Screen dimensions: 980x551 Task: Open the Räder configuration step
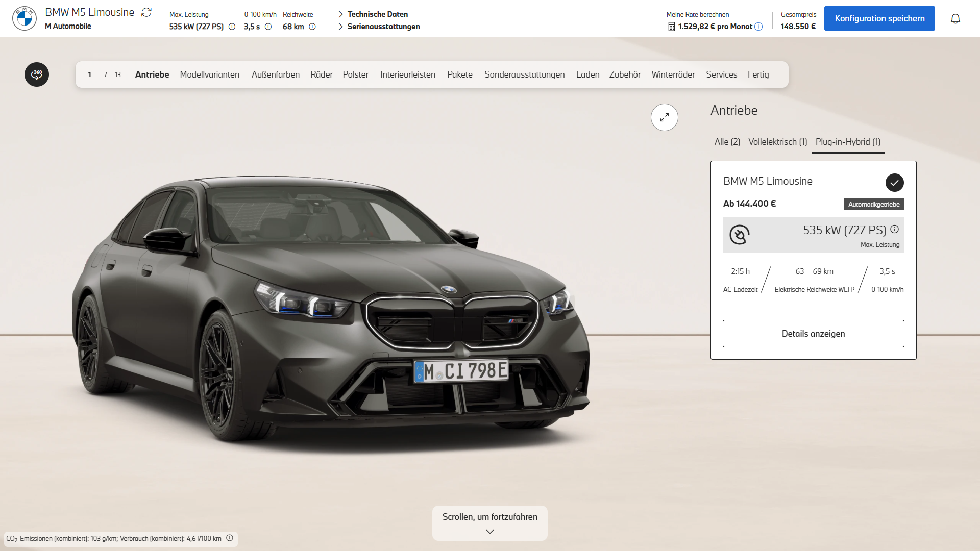(x=321, y=74)
